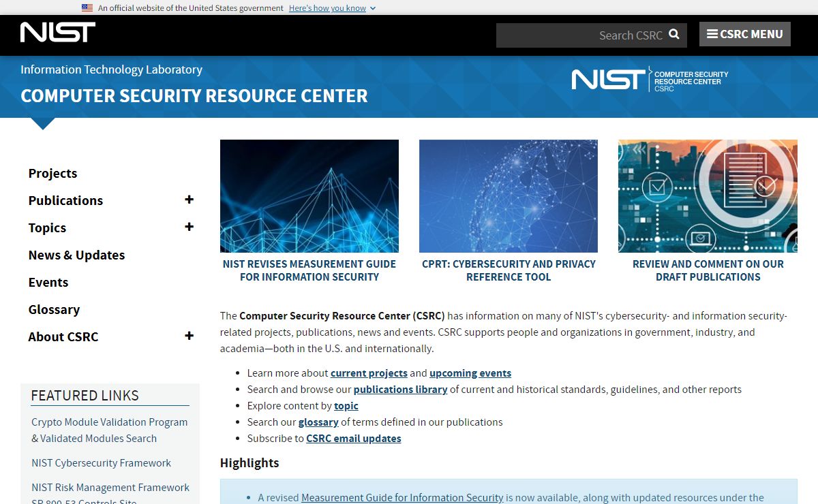818x504 pixels.
Task: Open News & Updates in the sidebar
Action: 76,255
